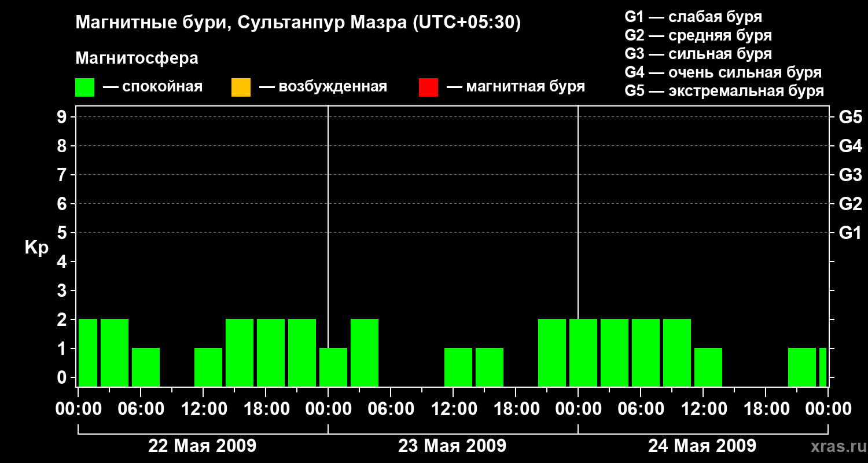Click the G3 tick label on right axis
Viewport: 868px width, 463px height.
click(x=850, y=175)
